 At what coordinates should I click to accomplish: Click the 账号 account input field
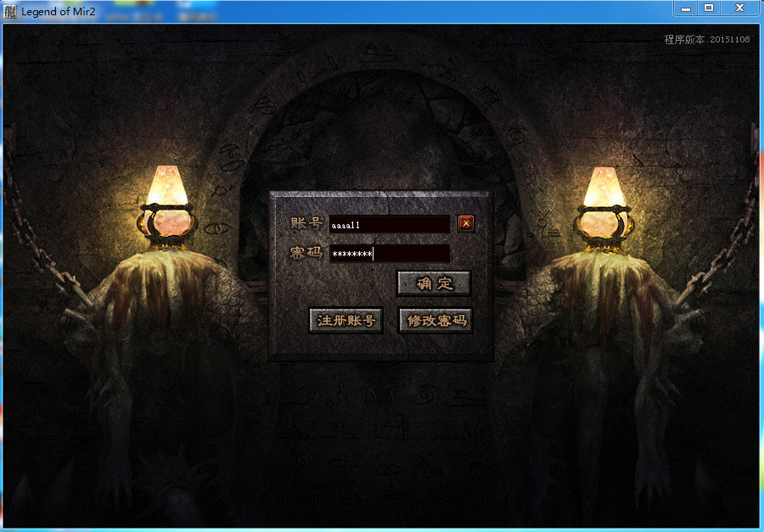pos(390,224)
